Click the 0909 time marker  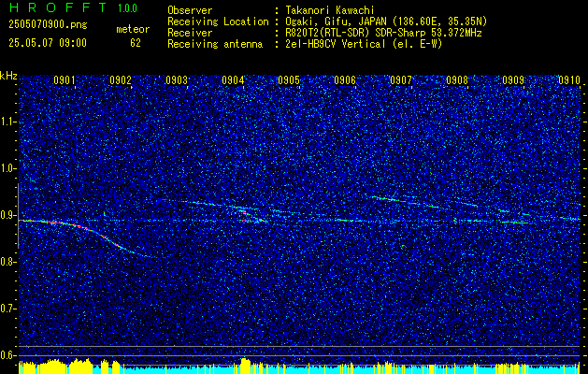coord(513,79)
